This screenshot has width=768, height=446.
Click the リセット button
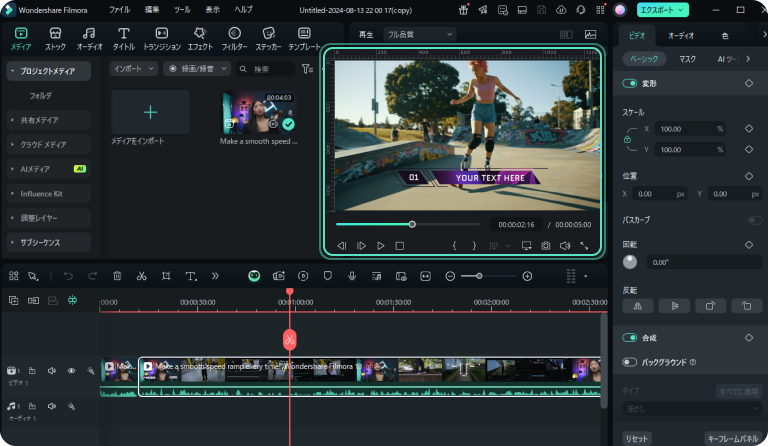(x=636, y=439)
